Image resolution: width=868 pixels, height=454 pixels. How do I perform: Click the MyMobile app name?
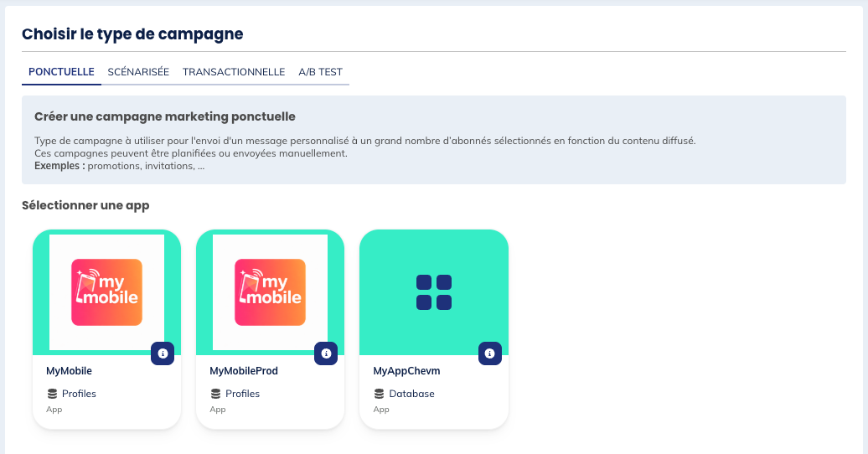[69, 371]
